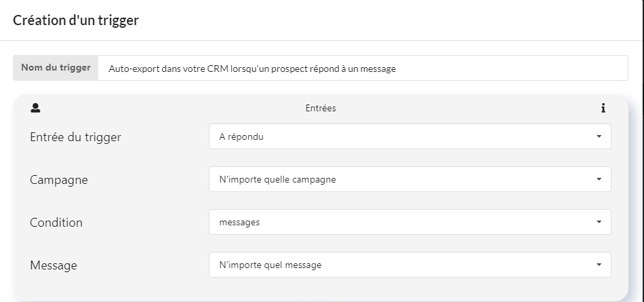
Task: Click the Création d'un trigger title
Action: tap(76, 20)
